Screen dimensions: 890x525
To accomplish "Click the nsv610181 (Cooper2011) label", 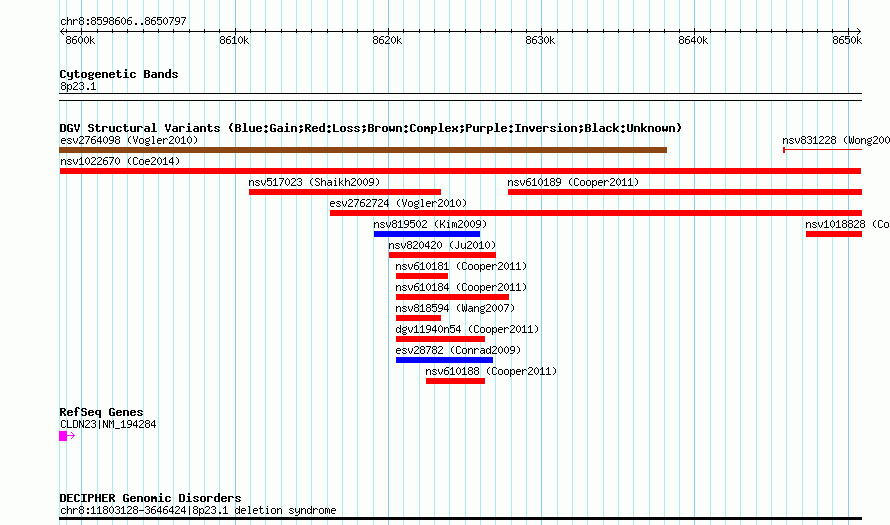I will 461,266.
